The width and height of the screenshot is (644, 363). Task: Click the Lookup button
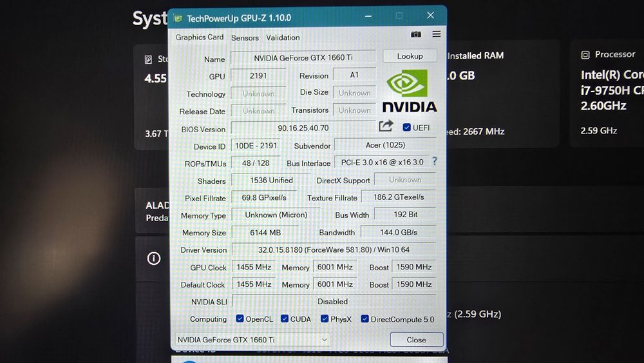tap(410, 56)
